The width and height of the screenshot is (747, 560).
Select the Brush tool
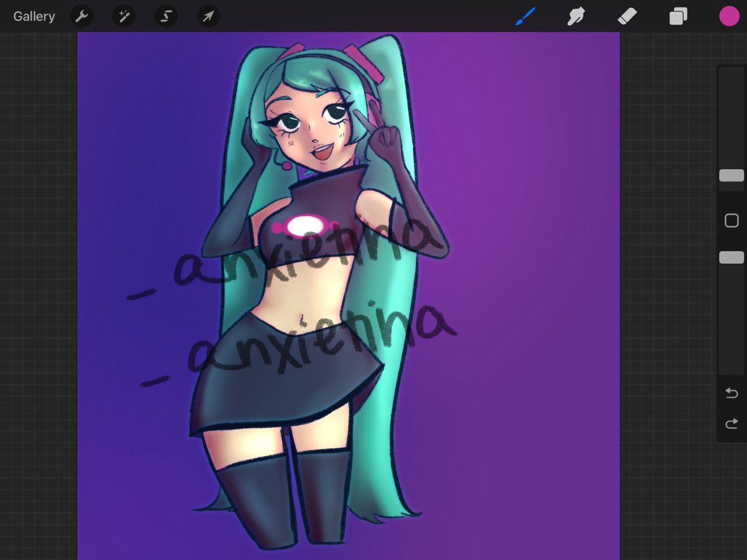tap(525, 16)
